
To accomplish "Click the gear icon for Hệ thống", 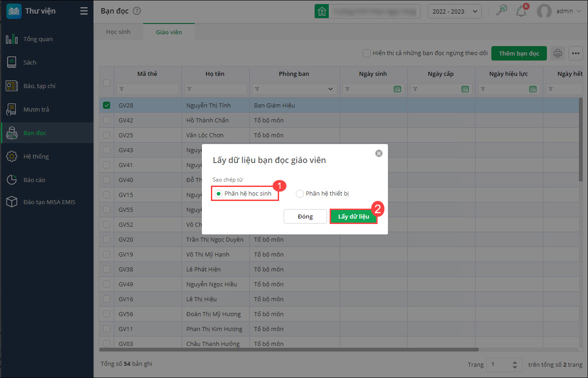I will point(12,156).
